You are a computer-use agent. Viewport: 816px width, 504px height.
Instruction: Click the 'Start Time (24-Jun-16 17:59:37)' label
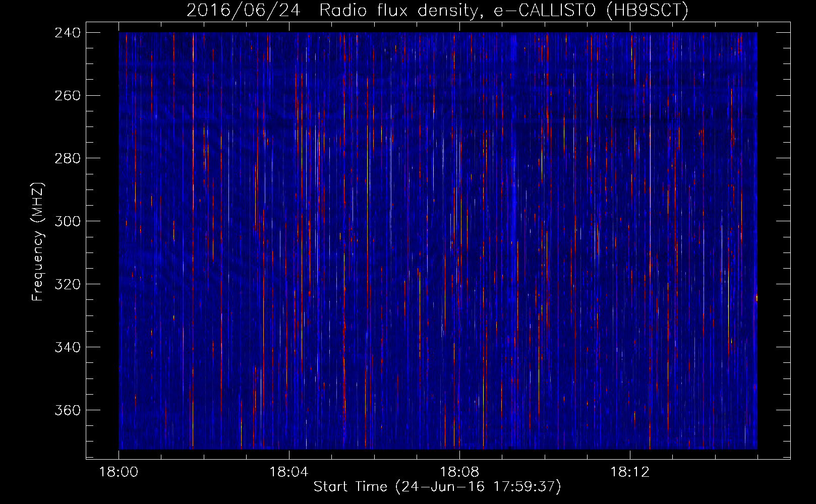click(437, 487)
